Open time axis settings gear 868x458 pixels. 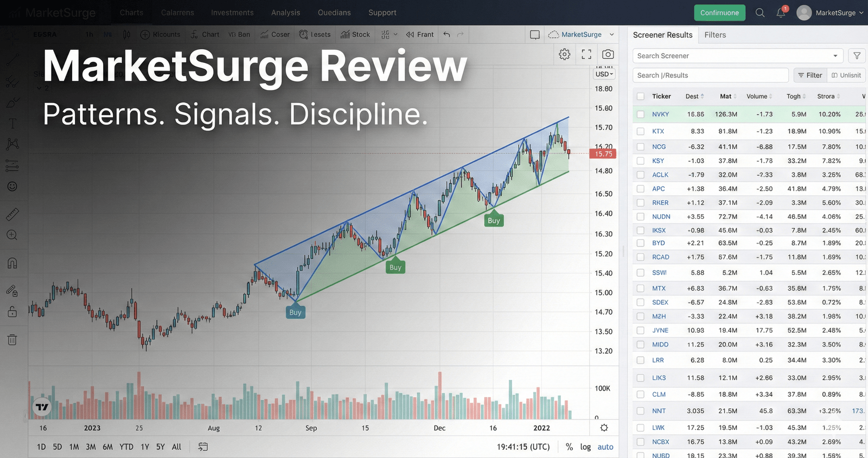[x=604, y=428]
